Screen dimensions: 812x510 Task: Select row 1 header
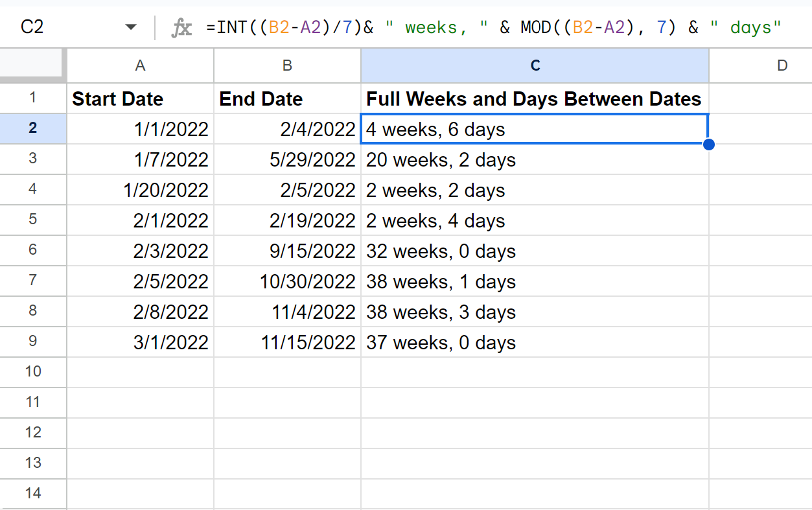click(33, 99)
